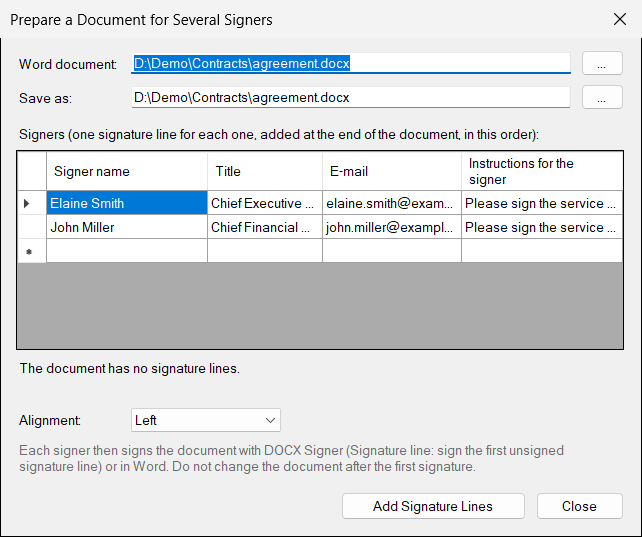Click the new row asterisk header
This screenshot has height=537, width=642.
tap(32, 251)
